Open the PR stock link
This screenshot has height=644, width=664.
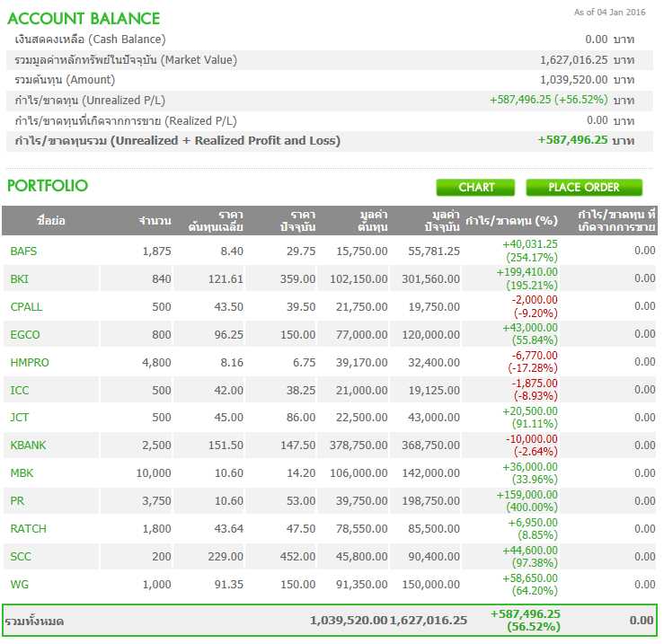[17, 501]
